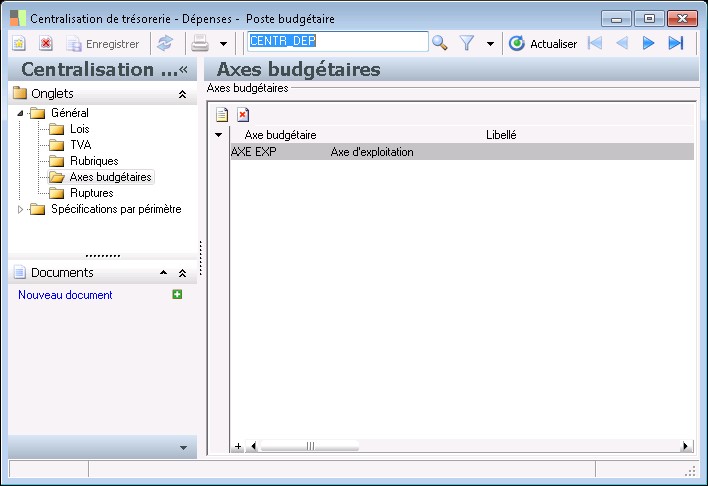The width and height of the screenshot is (708, 486).
Task: Click the red delete record icon
Action: (46, 44)
